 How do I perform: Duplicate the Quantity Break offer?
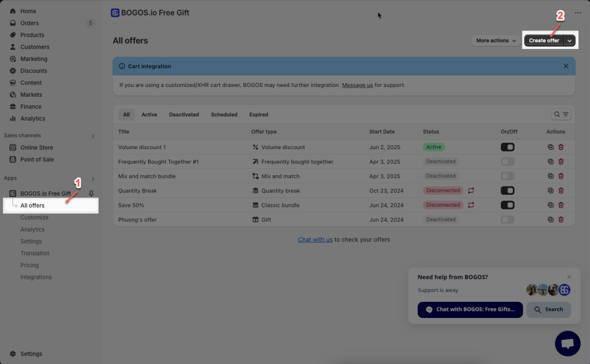[x=550, y=191]
